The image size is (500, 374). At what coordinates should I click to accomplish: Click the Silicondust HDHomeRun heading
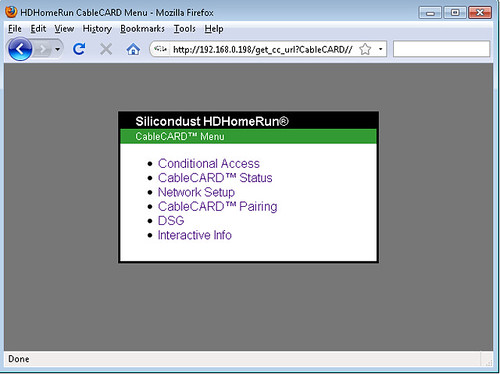pos(212,121)
